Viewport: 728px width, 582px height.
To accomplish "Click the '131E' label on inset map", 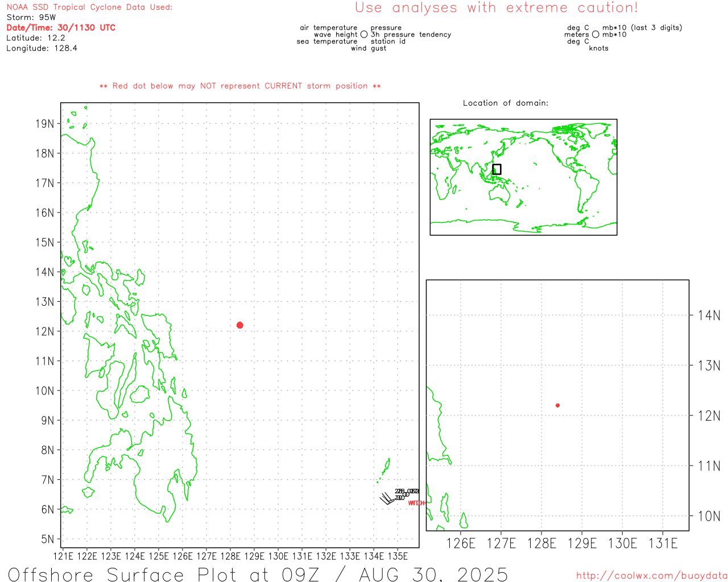I will pos(663,543).
